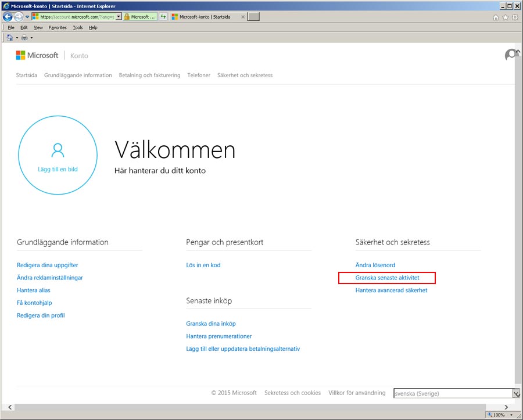This screenshot has height=420, width=523.
Task: Open the account avatar icon at top right
Action: [512, 55]
